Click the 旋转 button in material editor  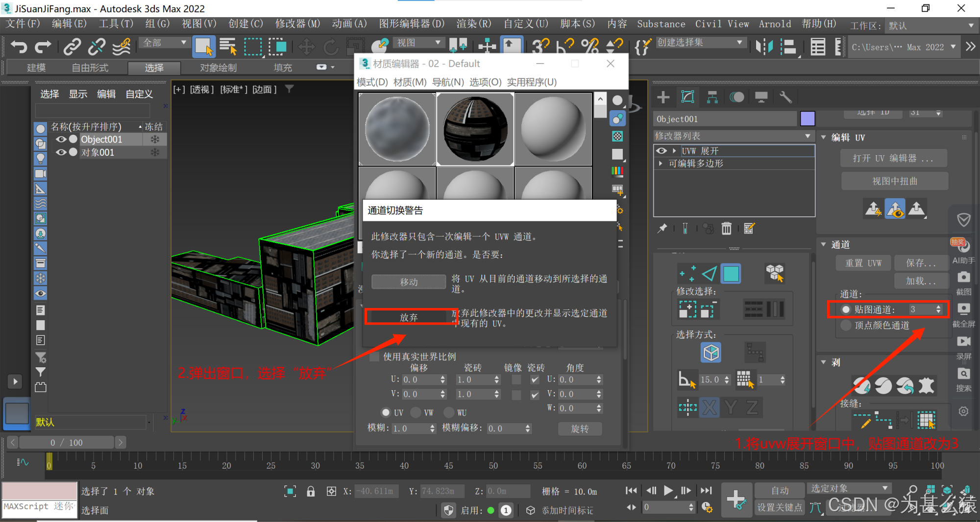tap(580, 428)
